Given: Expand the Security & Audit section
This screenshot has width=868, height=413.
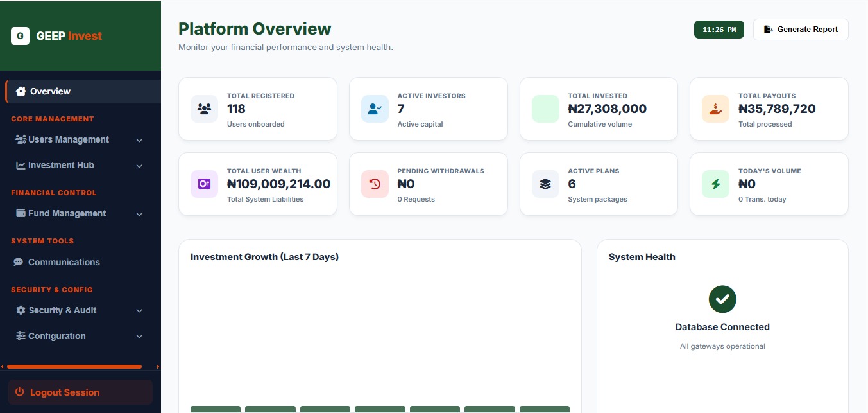Looking at the screenshot, I should pos(139,311).
